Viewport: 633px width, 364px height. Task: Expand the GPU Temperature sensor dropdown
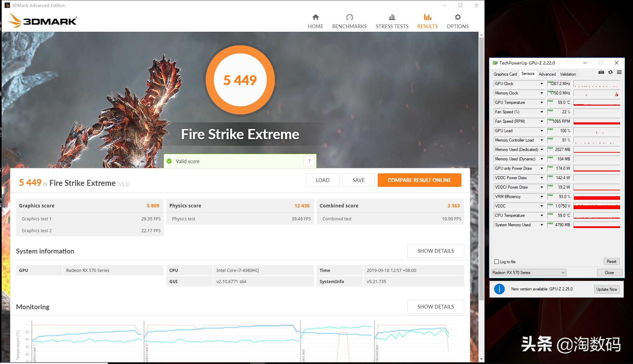click(x=542, y=103)
